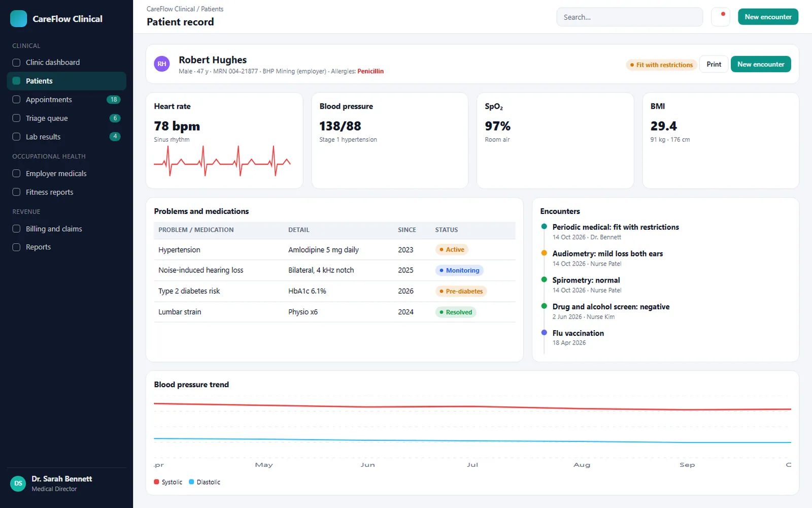Open the Triage queue menu item
Screen dimensions: 812x508
point(66,118)
